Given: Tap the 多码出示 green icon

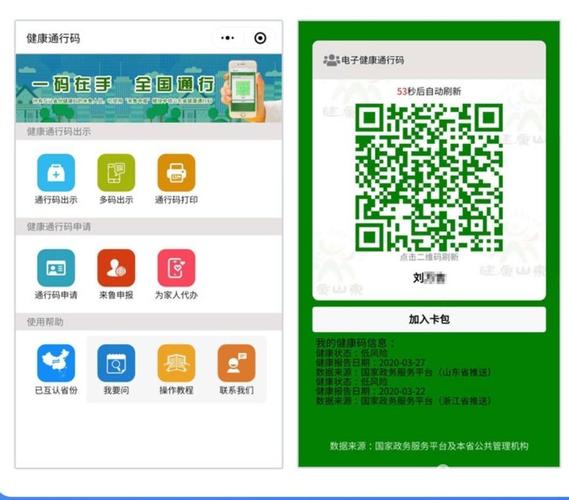Looking at the screenshot, I should pyautogui.click(x=116, y=172).
